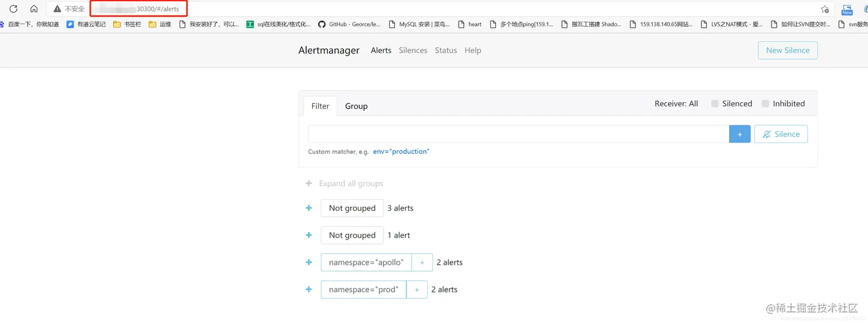This screenshot has height=324, width=868.
Task: Open the heart bookmark
Action: [x=470, y=24]
